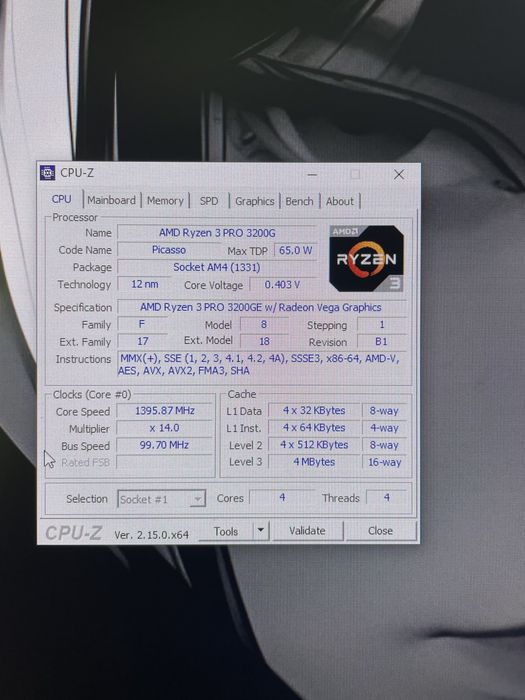Select the CPU tab
Viewport: 525px width, 700px height.
[x=62, y=199]
